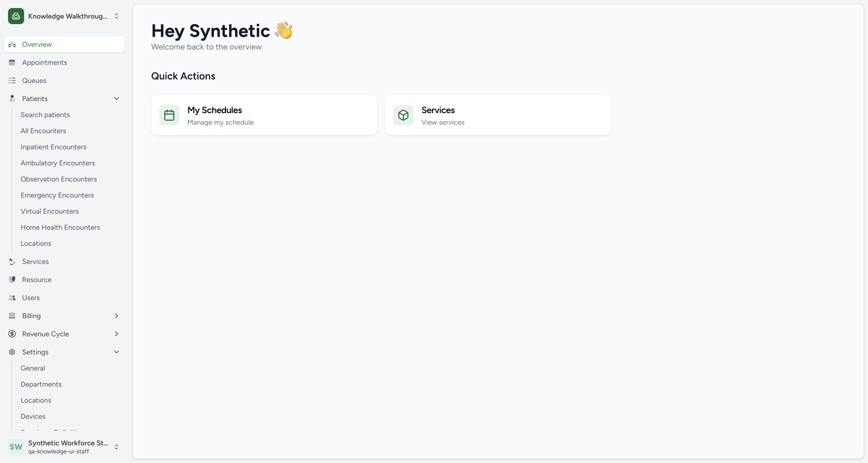Image resolution: width=868 pixels, height=463 pixels.
Task: Open Search patients
Action: click(x=45, y=115)
